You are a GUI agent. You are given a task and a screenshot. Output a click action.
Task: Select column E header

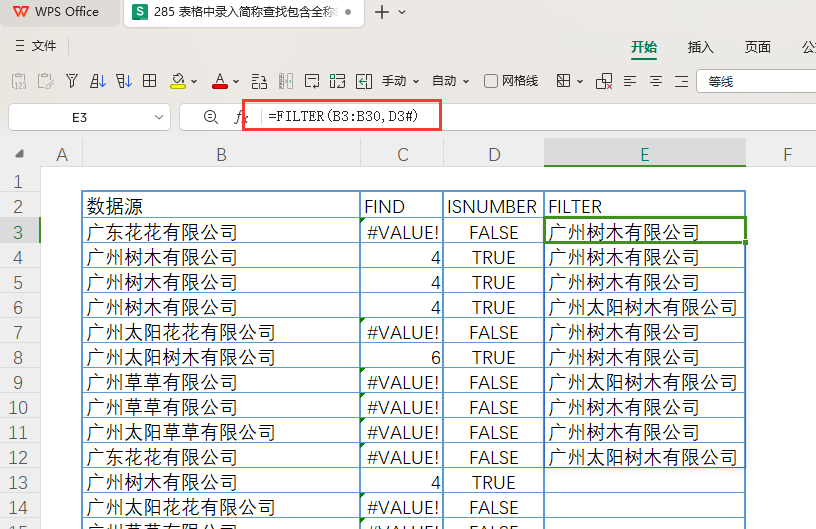coord(645,154)
